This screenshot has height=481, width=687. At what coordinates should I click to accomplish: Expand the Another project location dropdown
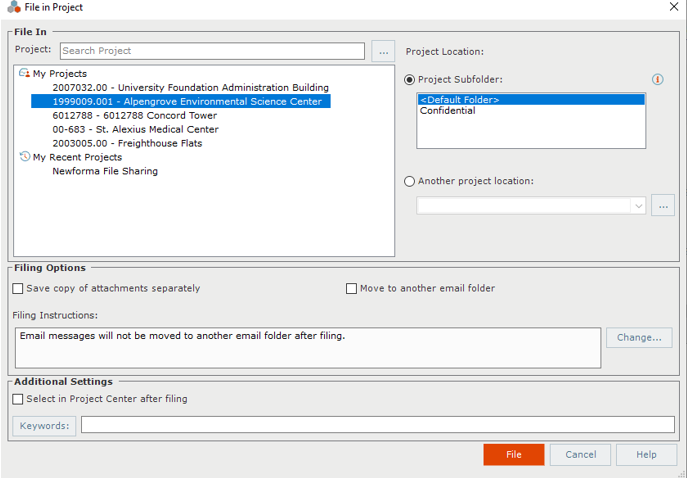[x=638, y=206]
